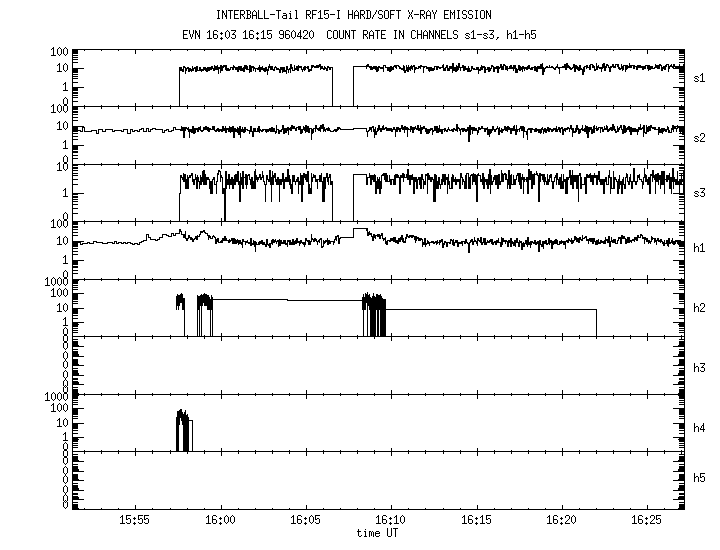The image size is (720, 550).
Task: Select the s3 channel label
Action: 699,193
